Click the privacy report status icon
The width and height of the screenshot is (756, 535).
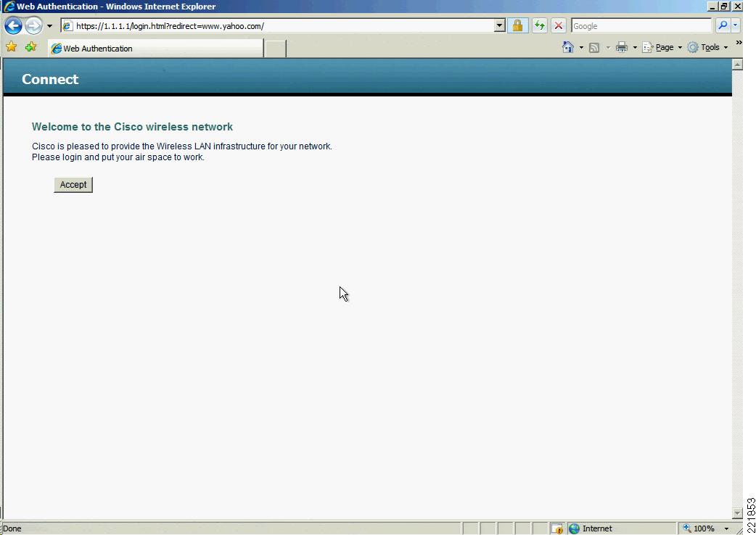point(557,528)
